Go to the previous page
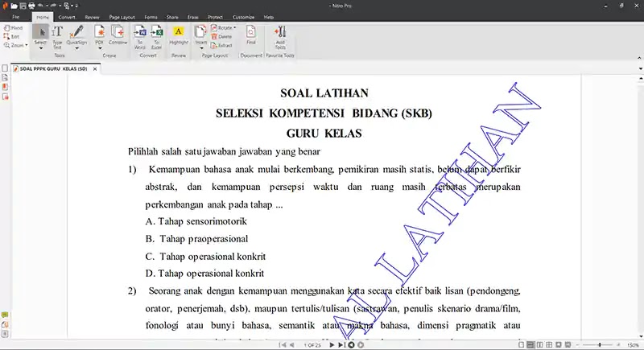 (x=291, y=345)
